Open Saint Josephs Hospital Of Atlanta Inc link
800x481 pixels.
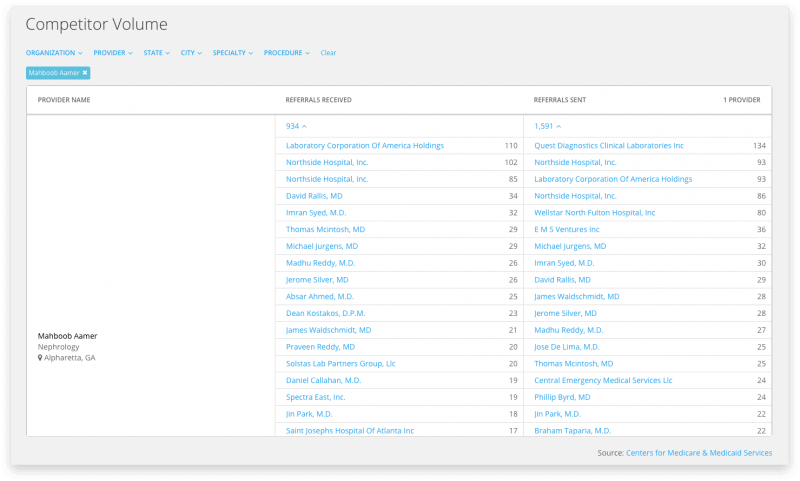click(x=349, y=431)
